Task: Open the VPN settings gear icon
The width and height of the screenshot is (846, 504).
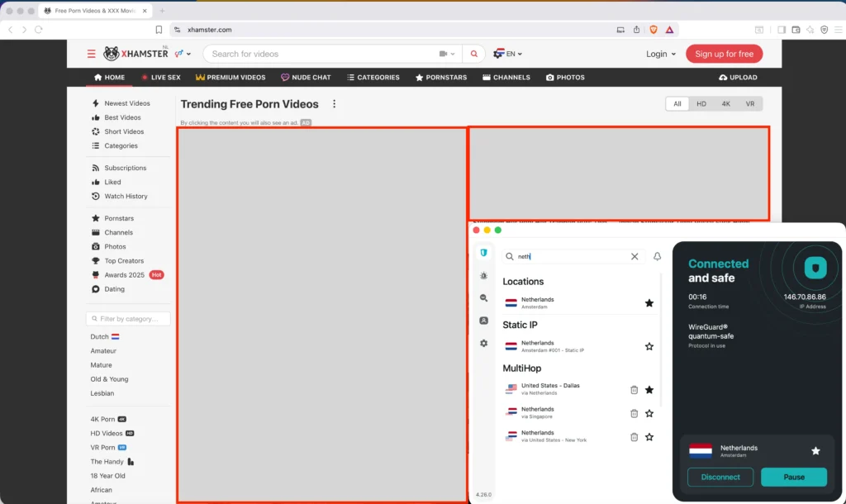Action: tap(483, 343)
